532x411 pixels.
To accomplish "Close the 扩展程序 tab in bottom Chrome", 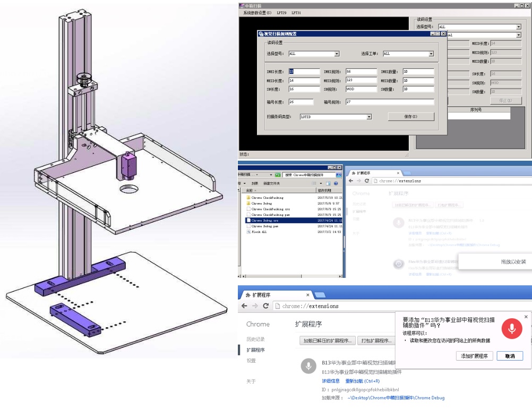I will tap(308, 295).
